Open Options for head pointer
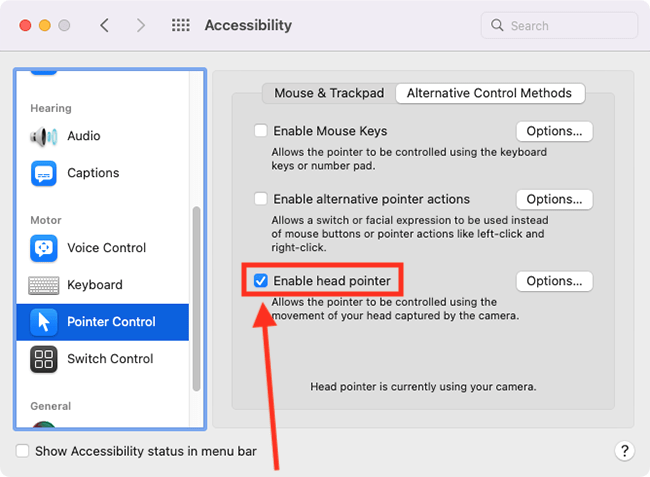Image resolution: width=650 pixels, height=477 pixels. pos(554,281)
